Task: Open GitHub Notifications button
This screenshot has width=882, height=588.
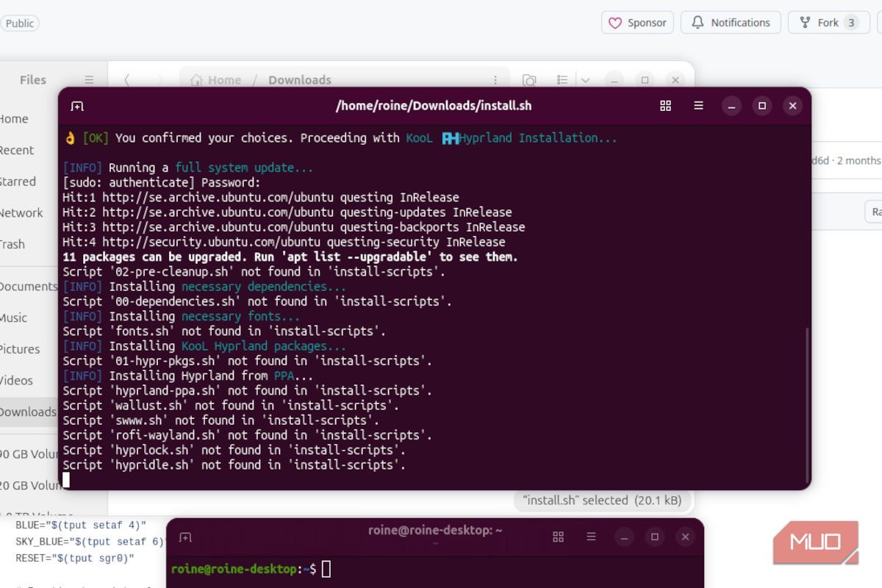Action: [731, 23]
